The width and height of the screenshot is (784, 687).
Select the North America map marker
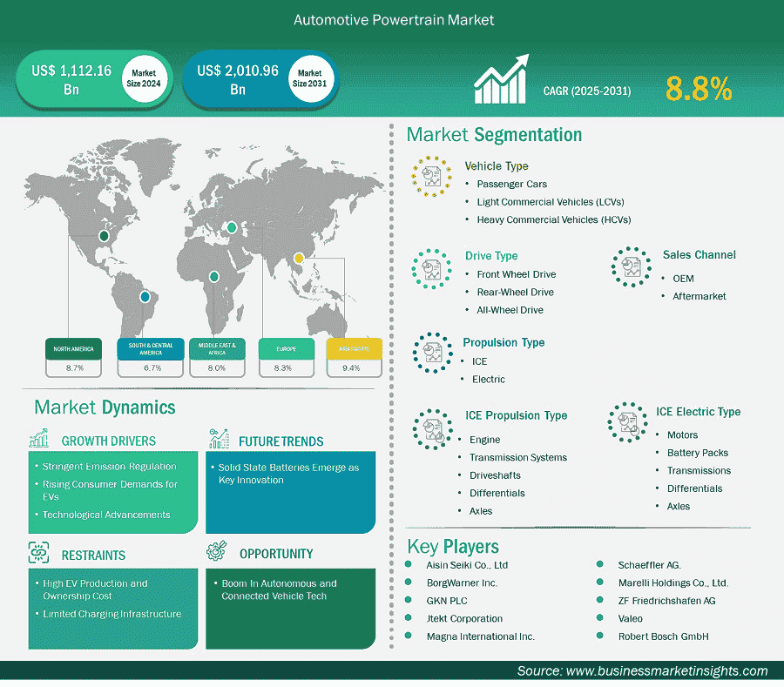click(x=105, y=235)
